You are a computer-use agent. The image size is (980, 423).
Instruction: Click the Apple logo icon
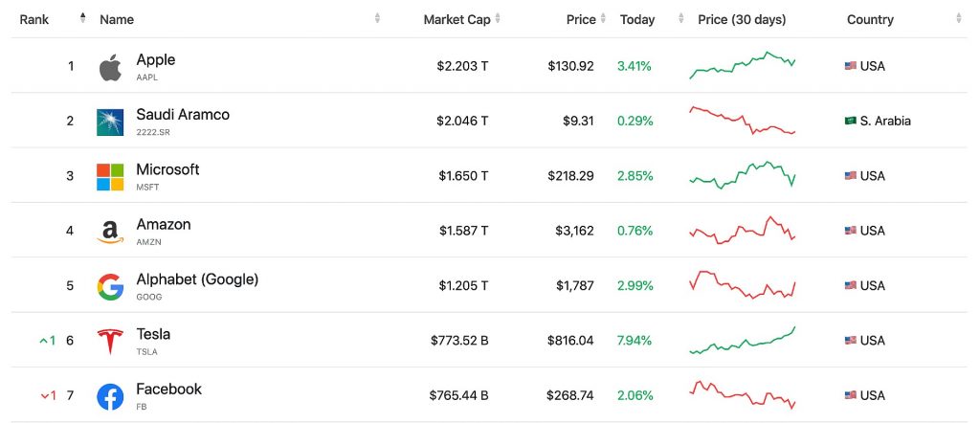[x=110, y=67]
